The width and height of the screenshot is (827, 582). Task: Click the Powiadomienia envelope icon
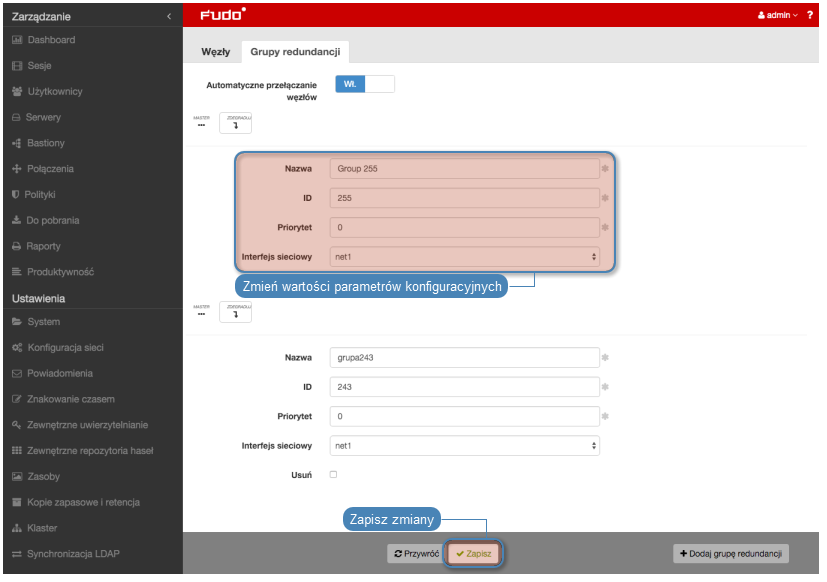[x=17, y=374]
